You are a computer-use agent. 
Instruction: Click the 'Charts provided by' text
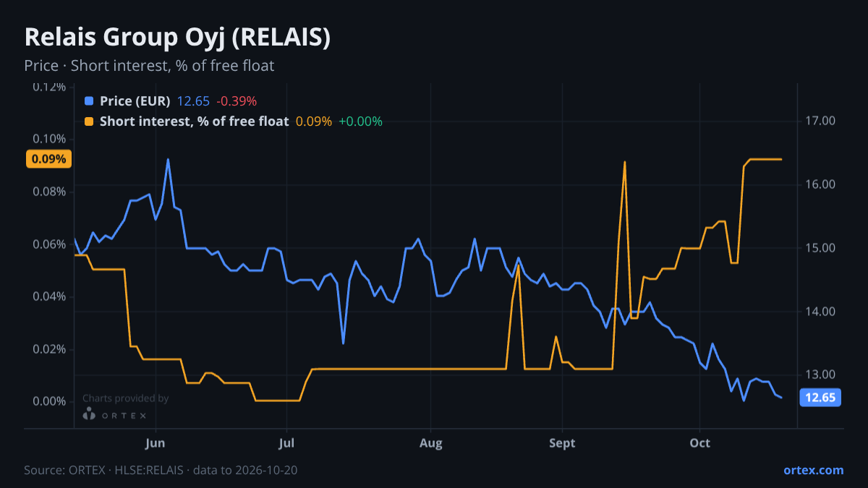(x=125, y=398)
